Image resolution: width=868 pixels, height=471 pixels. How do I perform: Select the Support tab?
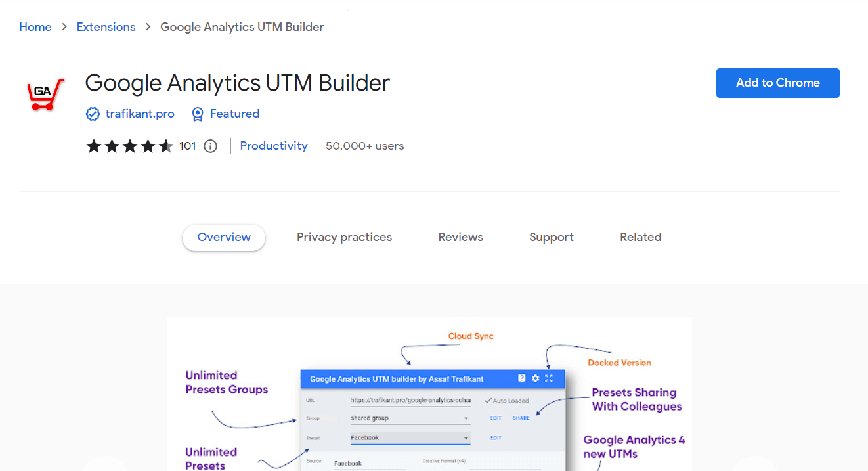click(551, 237)
